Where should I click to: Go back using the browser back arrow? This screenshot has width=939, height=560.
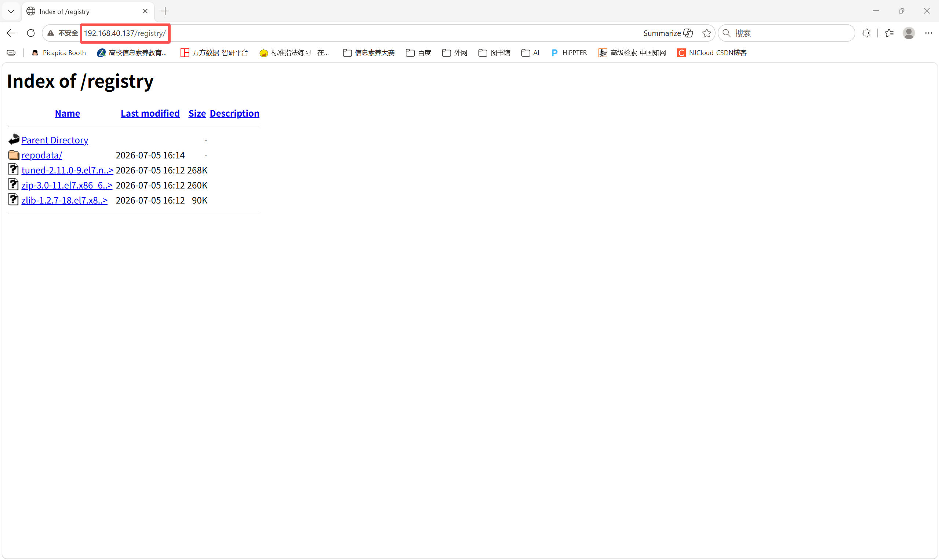coord(11,33)
